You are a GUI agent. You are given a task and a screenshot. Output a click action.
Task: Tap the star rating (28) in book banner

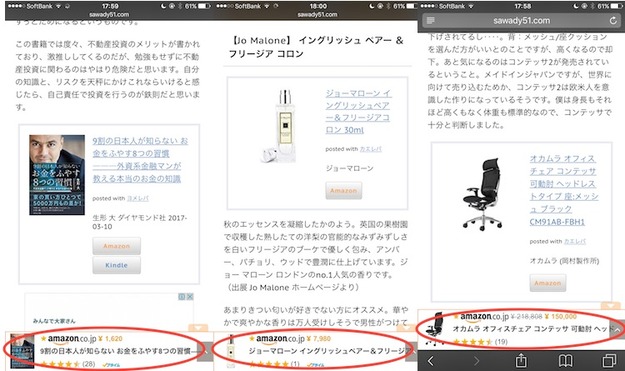tap(68, 364)
